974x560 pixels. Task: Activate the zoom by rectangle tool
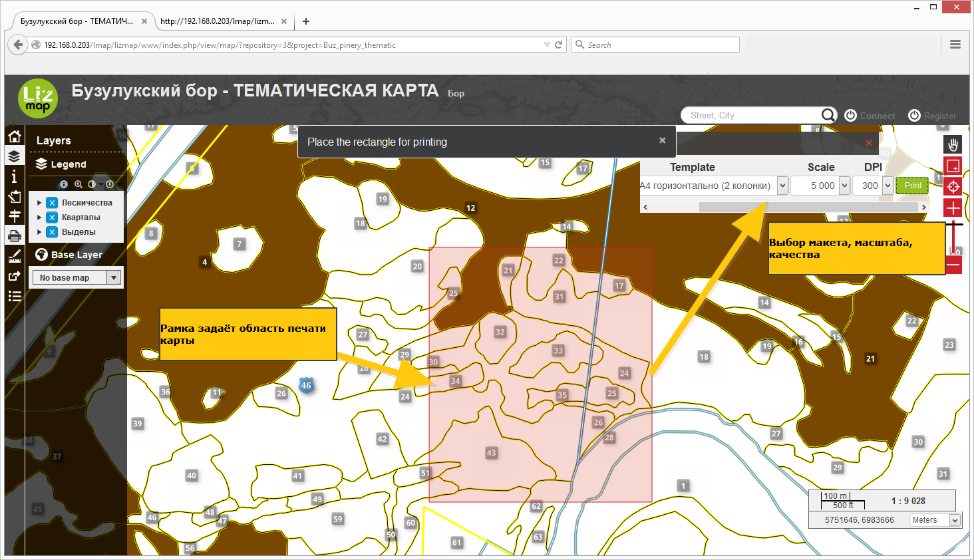point(953,166)
